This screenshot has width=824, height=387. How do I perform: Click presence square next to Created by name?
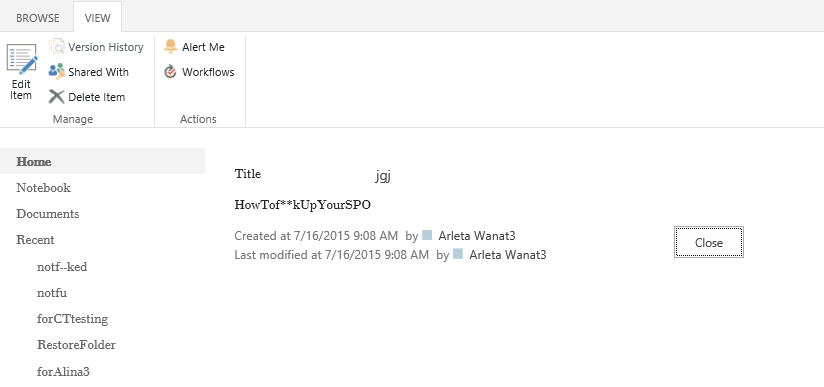tap(427, 235)
